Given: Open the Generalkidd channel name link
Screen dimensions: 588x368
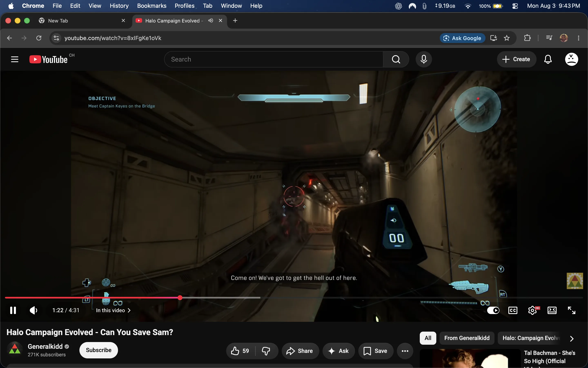Looking at the screenshot, I should point(45,346).
